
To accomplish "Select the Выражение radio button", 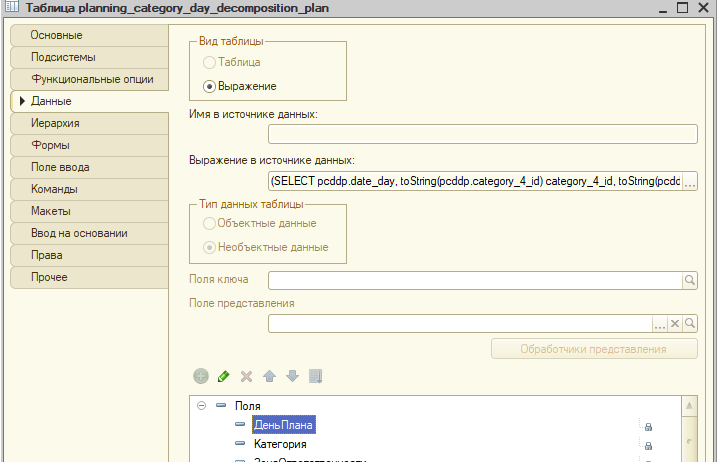I will click(x=209, y=86).
